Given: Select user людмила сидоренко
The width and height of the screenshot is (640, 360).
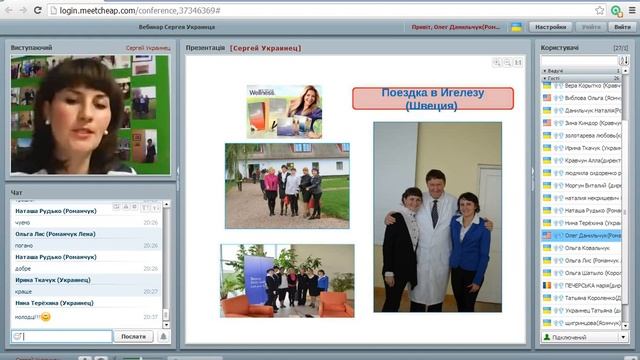Looking at the screenshot, I should point(581,173).
